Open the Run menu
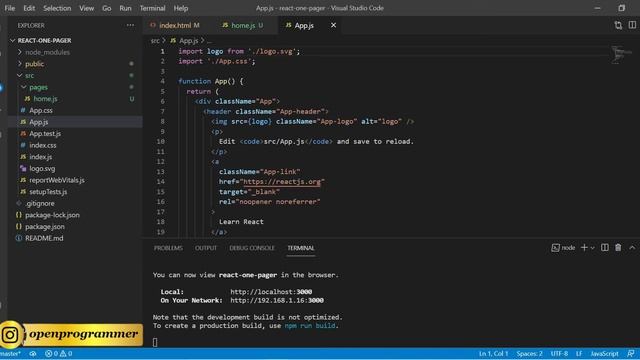640x360 pixels. click(125, 8)
